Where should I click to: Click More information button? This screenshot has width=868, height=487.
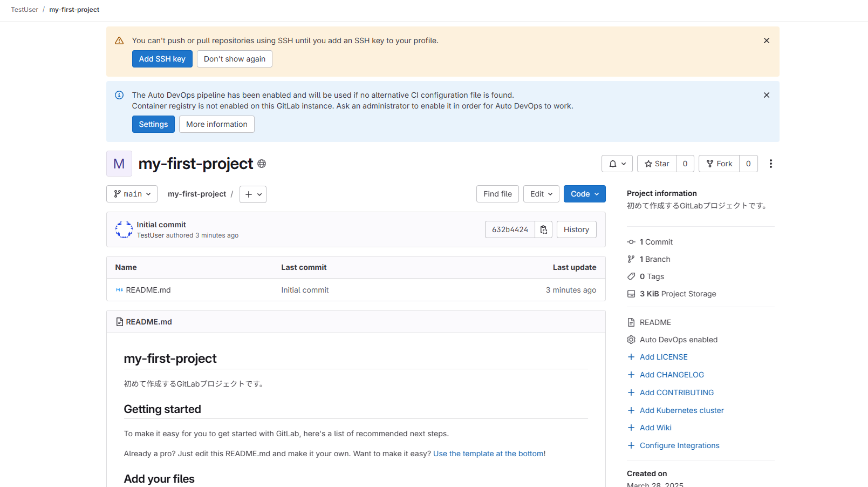point(217,124)
